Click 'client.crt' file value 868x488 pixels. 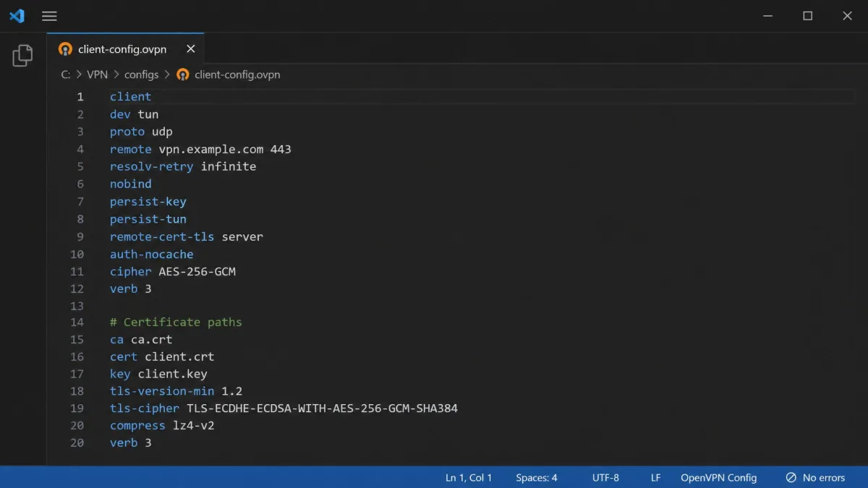pyautogui.click(x=179, y=356)
